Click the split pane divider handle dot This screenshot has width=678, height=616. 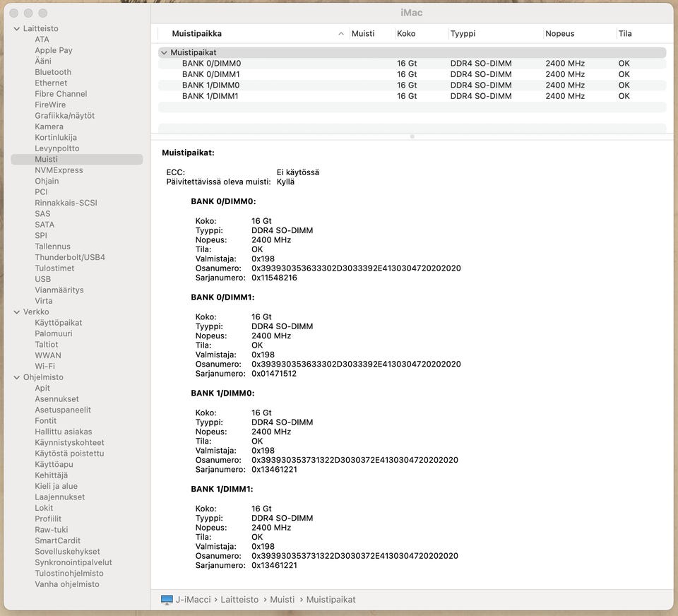click(x=412, y=136)
